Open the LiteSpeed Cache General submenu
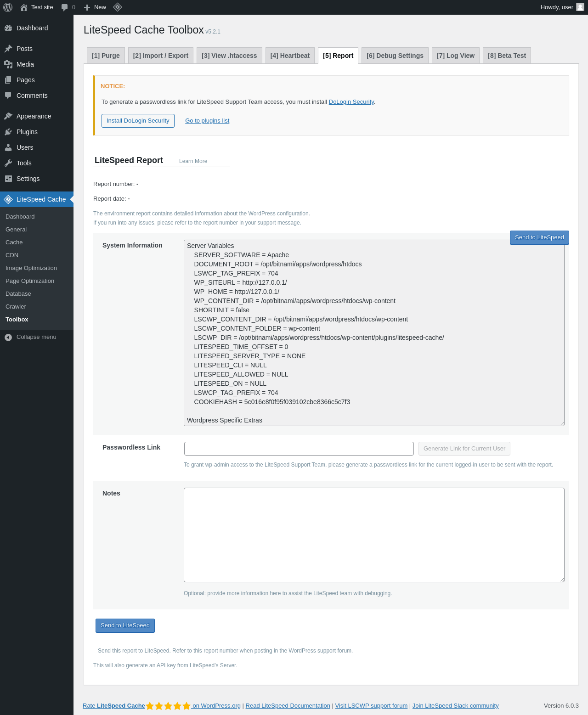Screen dimensions: 588x715 coord(16,230)
